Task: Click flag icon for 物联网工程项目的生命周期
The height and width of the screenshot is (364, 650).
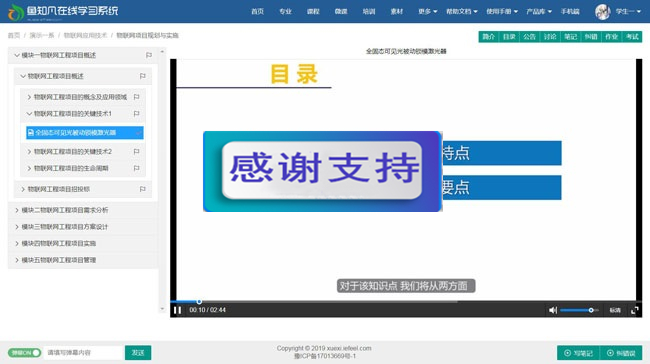Action: point(136,168)
